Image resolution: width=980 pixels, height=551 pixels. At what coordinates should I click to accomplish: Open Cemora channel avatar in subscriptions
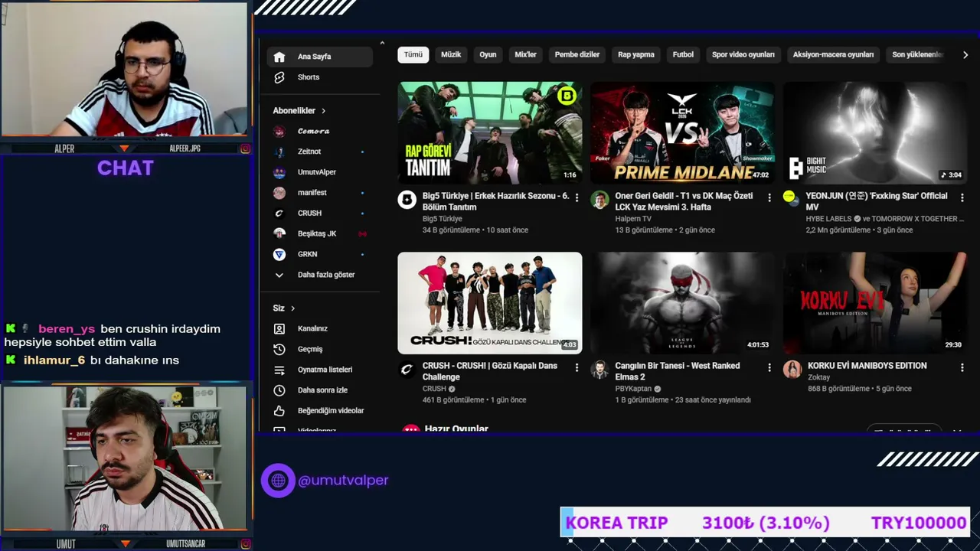tap(279, 132)
